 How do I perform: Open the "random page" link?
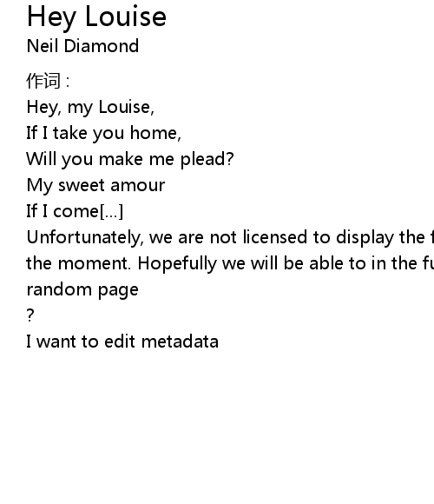click(x=82, y=289)
